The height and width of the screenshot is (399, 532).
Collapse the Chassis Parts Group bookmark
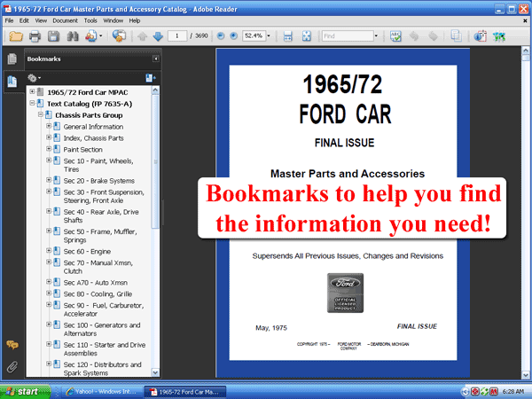(41, 114)
